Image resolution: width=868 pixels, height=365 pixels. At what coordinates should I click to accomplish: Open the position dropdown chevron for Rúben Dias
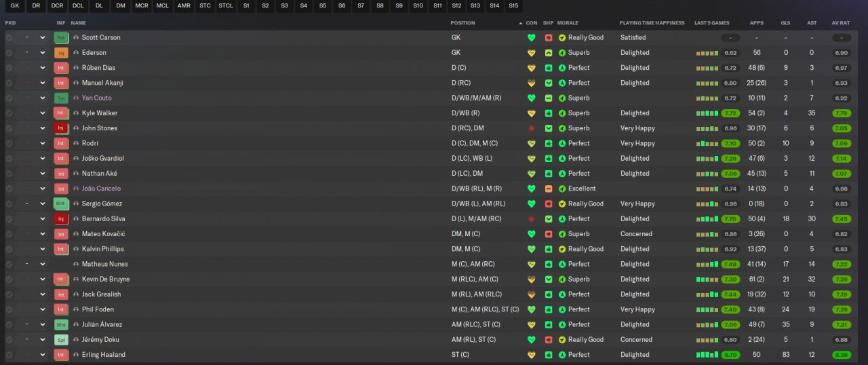click(x=43, y=68)
